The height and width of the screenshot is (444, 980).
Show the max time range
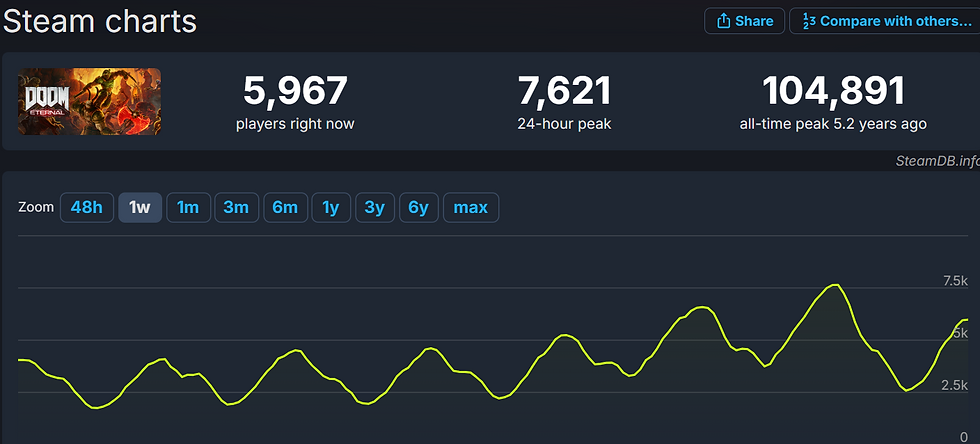pos(471,208)
